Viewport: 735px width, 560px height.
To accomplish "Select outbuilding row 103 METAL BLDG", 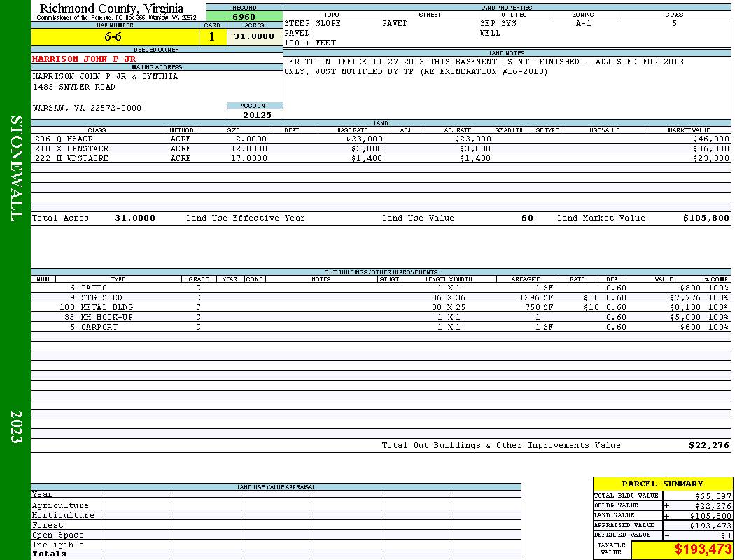I will click(381, 308).
